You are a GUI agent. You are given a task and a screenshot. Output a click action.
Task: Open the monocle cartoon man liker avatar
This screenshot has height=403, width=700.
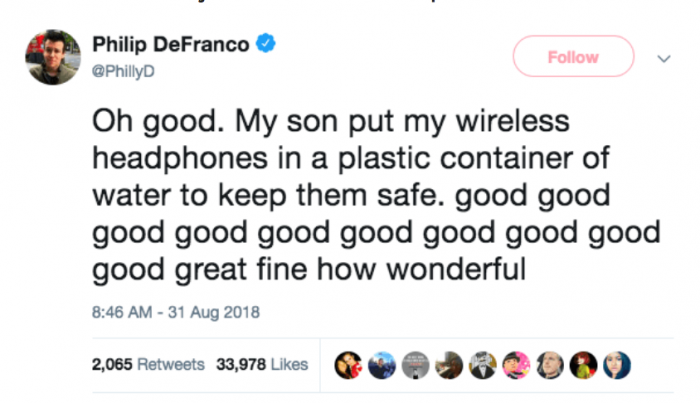coord(482,366)
